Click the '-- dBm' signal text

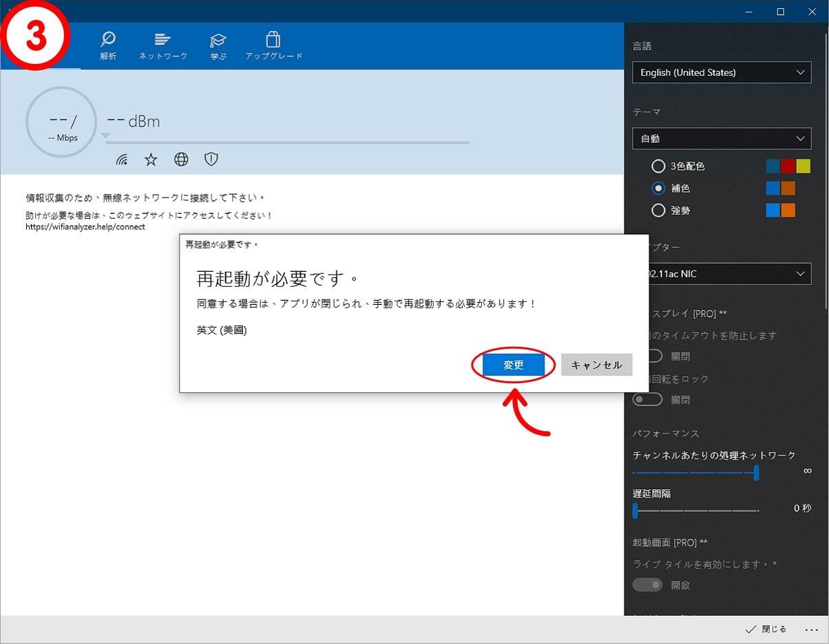click(x=133, y=121)
